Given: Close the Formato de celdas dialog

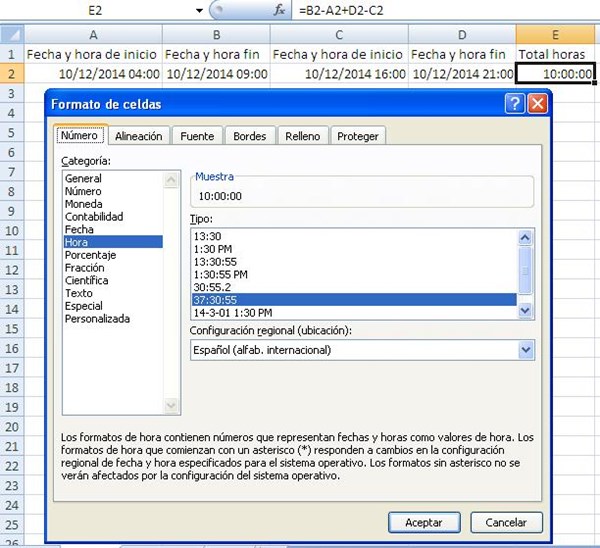Looking at the screenshot, I should [x=538, y=104].
